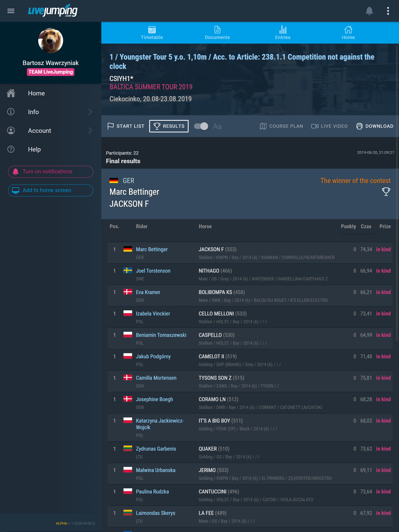Open rider Joel Torstenson link
Viewport: 399px width, 532px height.
click(x=153, y=270)
